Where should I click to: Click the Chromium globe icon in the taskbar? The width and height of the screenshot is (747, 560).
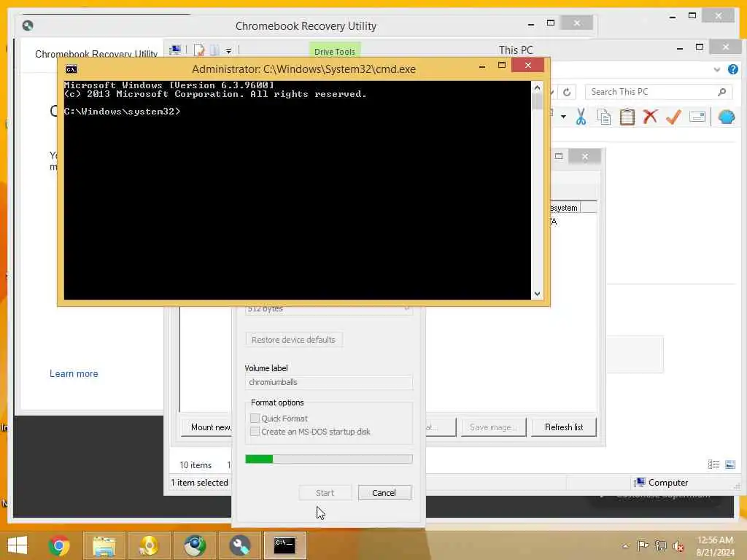(194, 545)
